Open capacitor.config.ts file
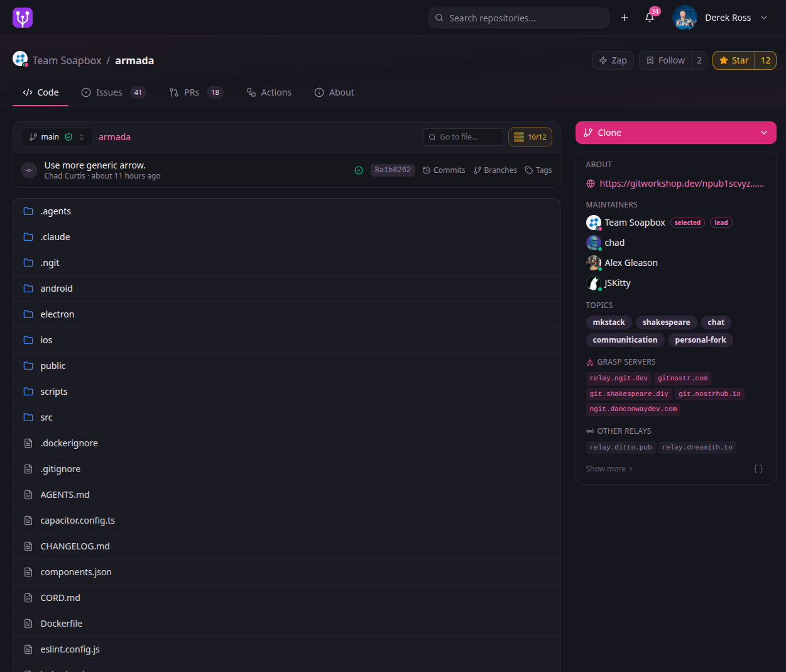This screenshot has height=672, width=786. [287, 521]
